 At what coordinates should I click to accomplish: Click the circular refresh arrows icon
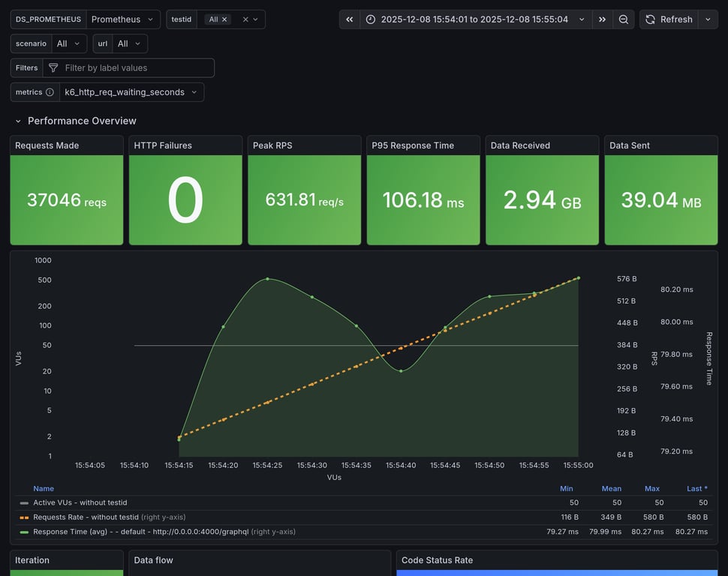(x=648, y=19)
